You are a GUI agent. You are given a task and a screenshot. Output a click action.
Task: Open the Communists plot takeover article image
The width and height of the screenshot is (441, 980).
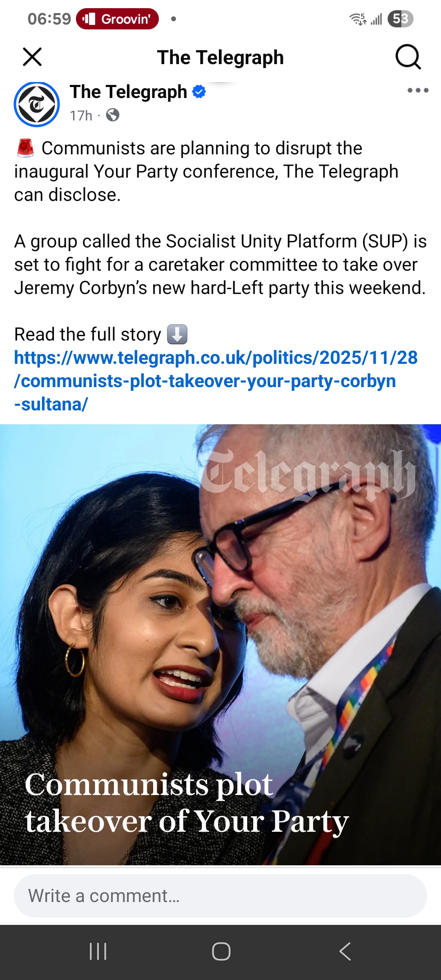(220, 644)
